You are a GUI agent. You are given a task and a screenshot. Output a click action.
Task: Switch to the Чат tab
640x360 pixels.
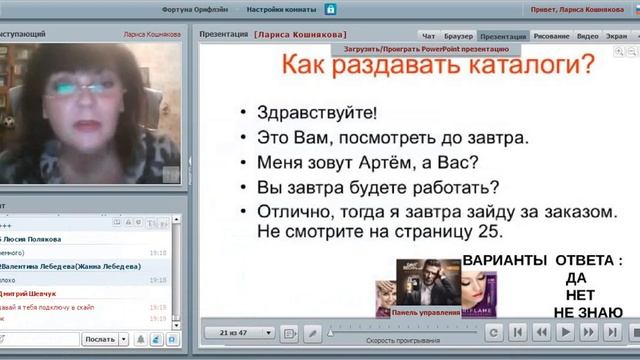click(428, 36)
